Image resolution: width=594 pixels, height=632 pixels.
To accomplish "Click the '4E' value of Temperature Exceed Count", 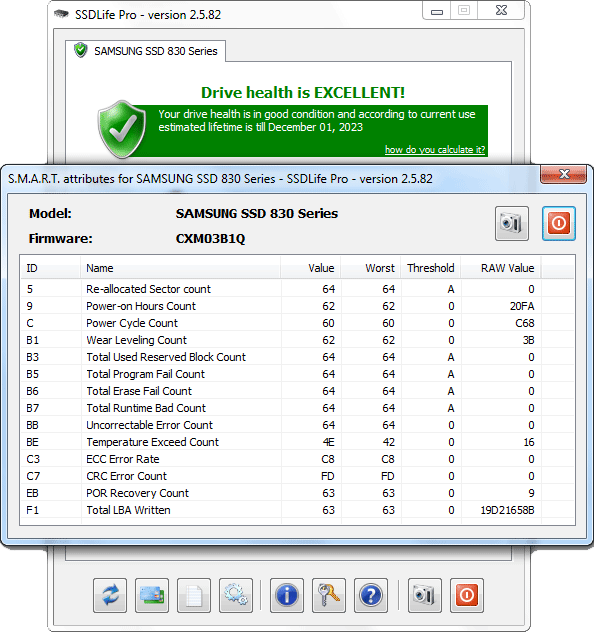I will 328,442.
